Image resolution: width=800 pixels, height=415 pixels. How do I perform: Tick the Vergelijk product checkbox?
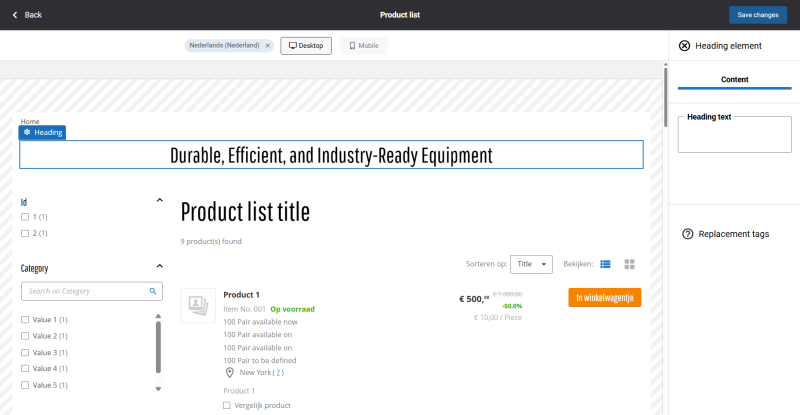pyautogui.click(x=227, y=405)
